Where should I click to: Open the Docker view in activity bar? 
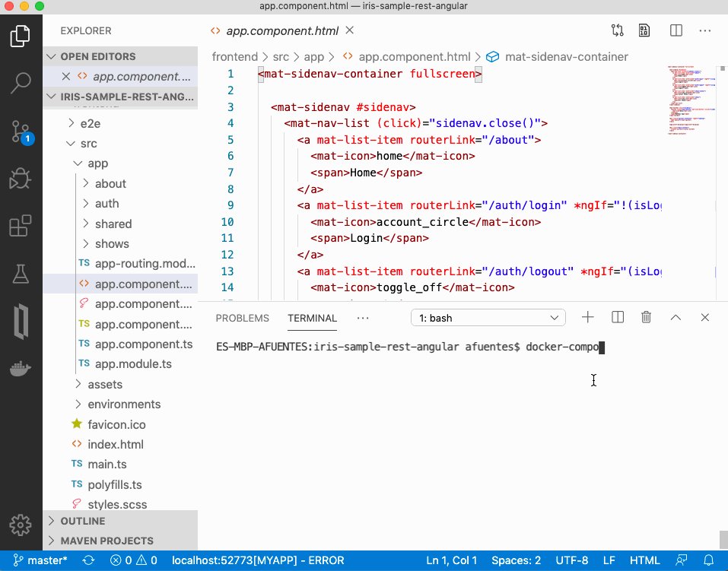[x=21, y=369]
